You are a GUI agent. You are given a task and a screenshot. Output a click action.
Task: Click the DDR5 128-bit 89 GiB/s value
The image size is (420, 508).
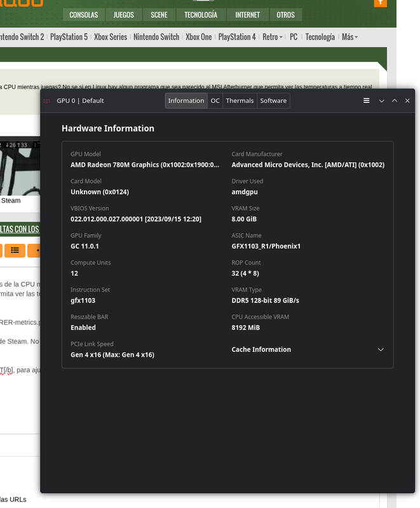tap(265, 300)
